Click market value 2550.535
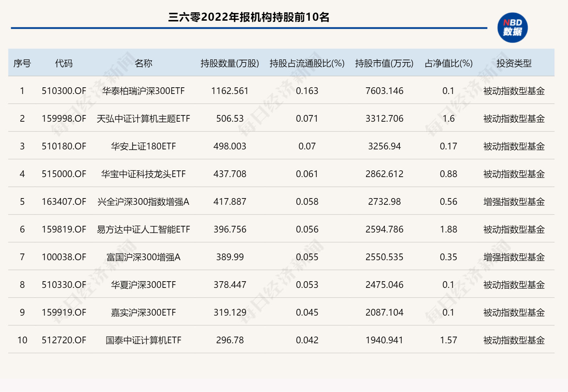This screenshot has width=568, height=392. click(384, 257)
